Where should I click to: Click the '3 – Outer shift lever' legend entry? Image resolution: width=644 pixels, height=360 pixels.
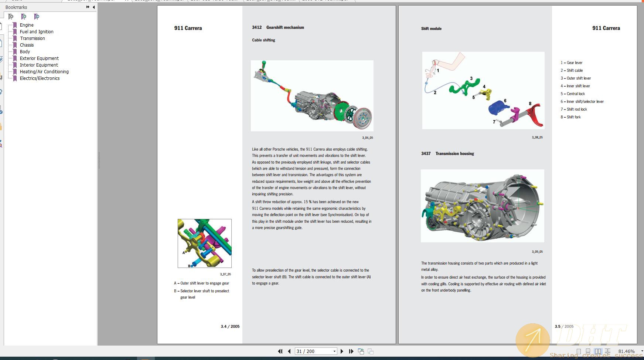point(576,78)
